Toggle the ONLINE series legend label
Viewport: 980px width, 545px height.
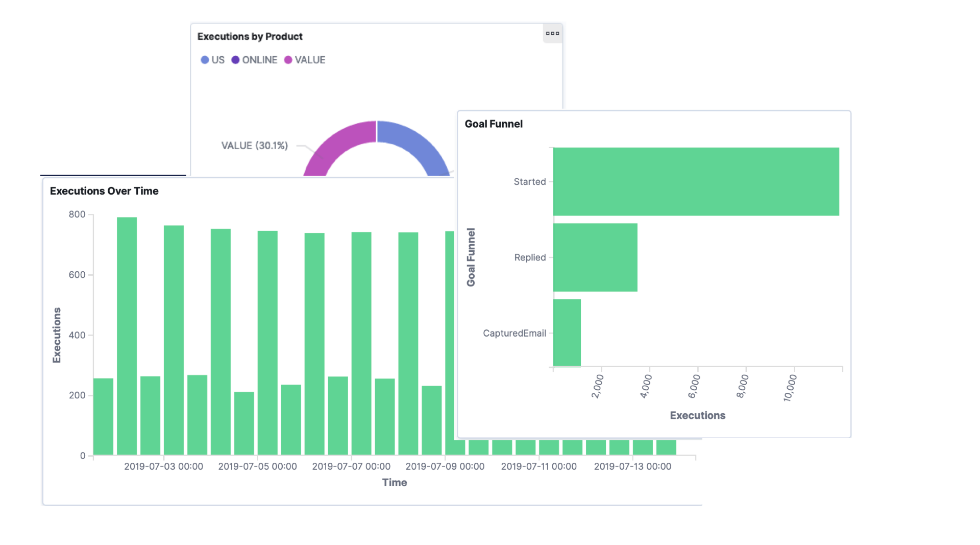tap(259, 60)
